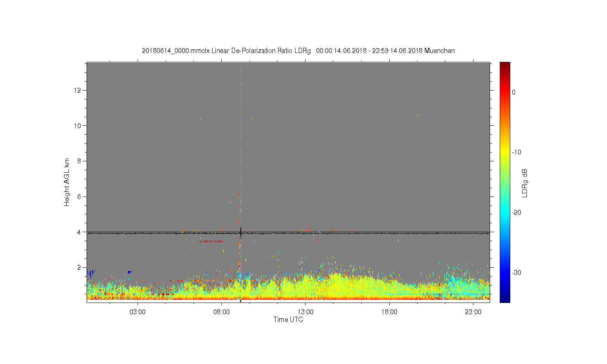Click the vertical spike near 09:00 UTC
This screenshot has width=607, height=364.
[241, 182]
